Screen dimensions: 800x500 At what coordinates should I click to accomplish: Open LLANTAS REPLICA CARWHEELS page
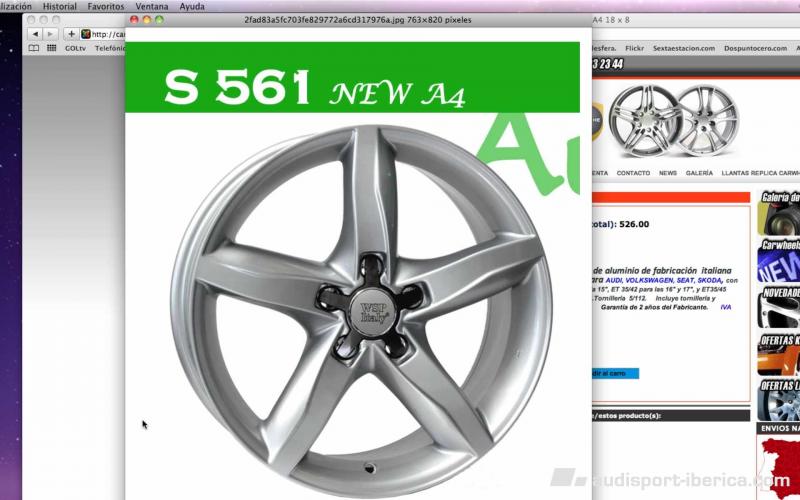[x=760, y=173]
